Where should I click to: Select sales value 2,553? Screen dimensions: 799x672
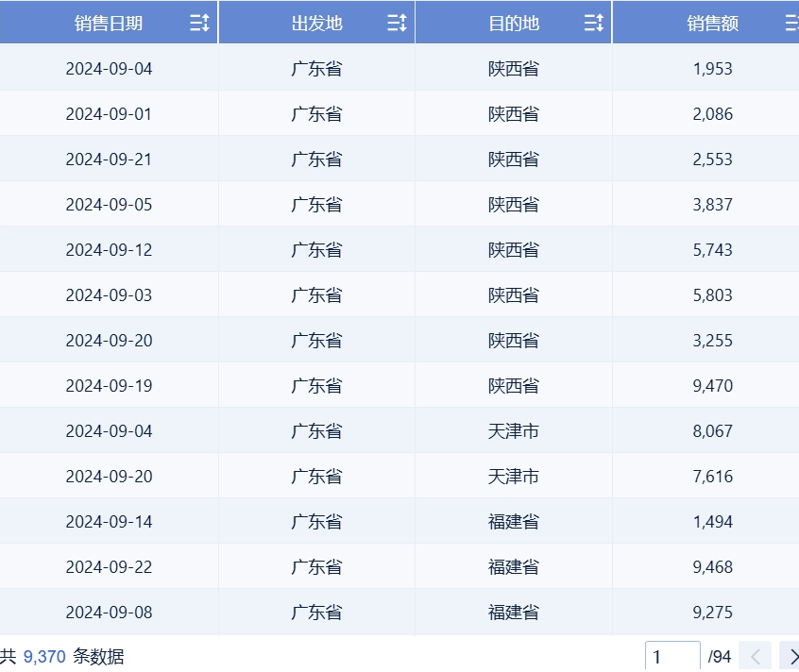pos(712,160)
